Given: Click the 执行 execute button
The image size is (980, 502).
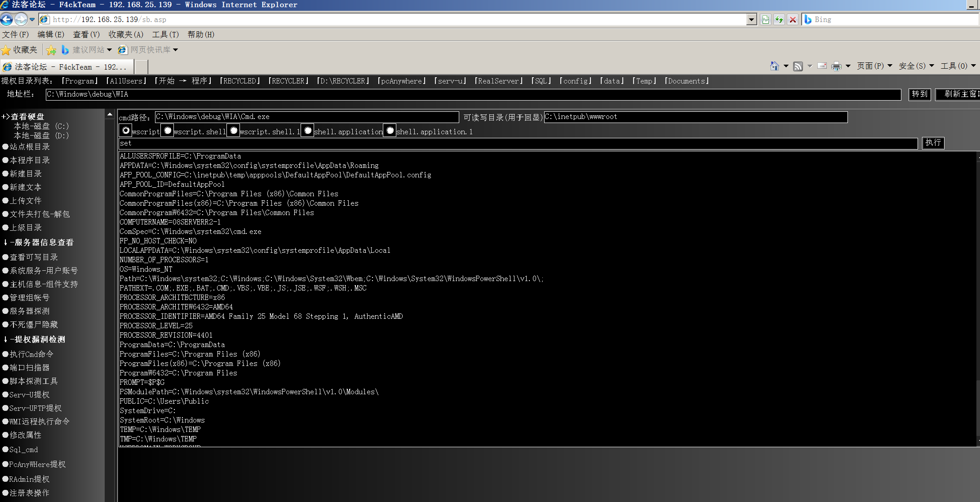Looking at the screenshot, I should (933, 143).
